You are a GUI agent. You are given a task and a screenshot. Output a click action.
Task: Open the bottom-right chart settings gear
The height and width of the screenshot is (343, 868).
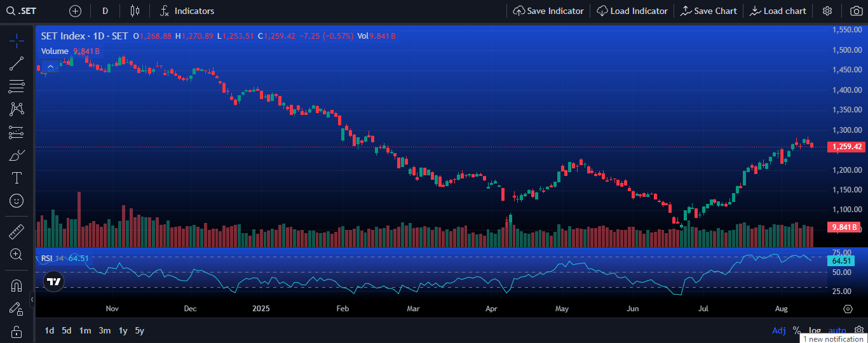[x=859, y=330]
